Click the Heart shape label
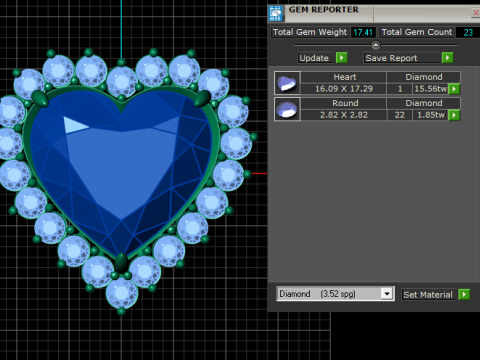Image resolution: width=480 pixels, height=360 pixels. click(344, 77)
